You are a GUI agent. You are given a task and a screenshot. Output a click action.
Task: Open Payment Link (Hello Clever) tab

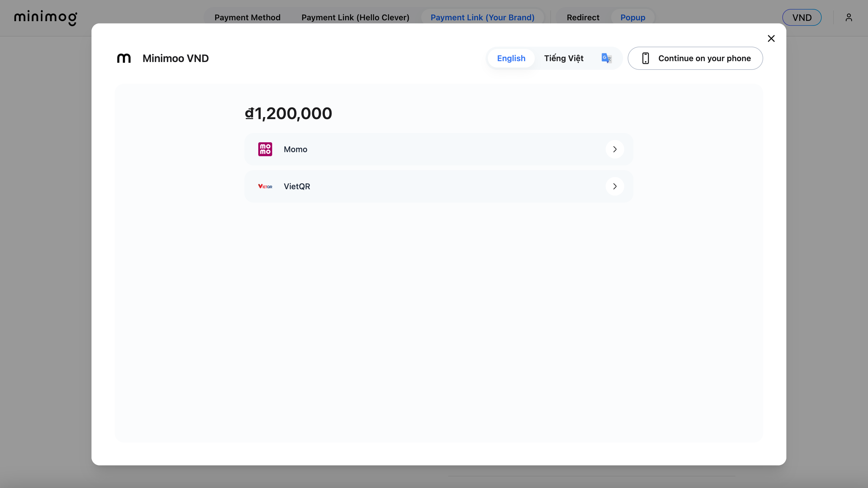coord(355,17)
